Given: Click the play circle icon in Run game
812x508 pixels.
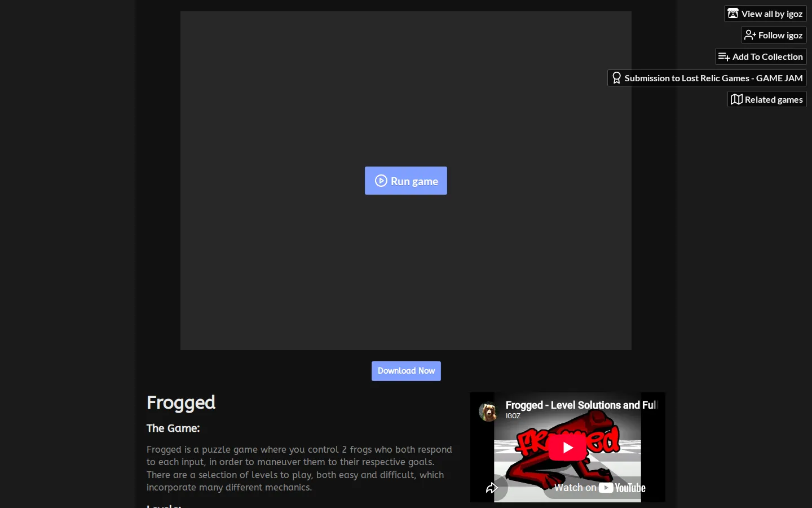Looking at the screenshot, I should point(381,181).
